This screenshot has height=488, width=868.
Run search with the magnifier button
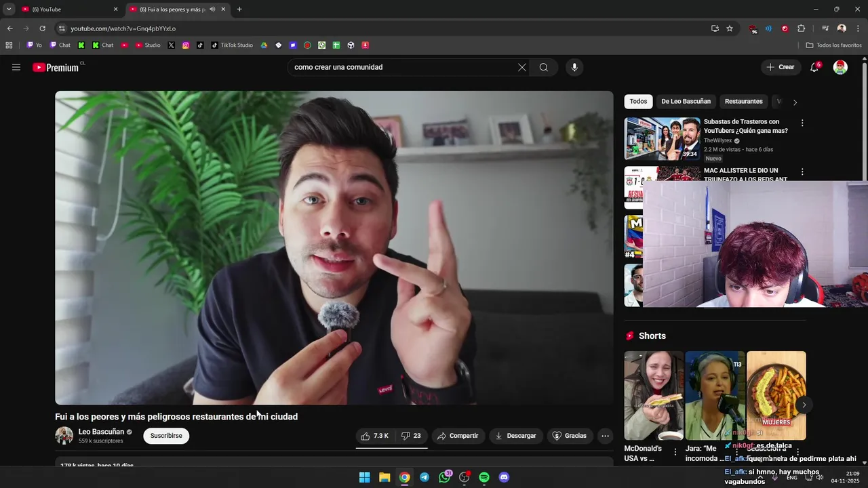pyautogui.click(x=544, y=67)
